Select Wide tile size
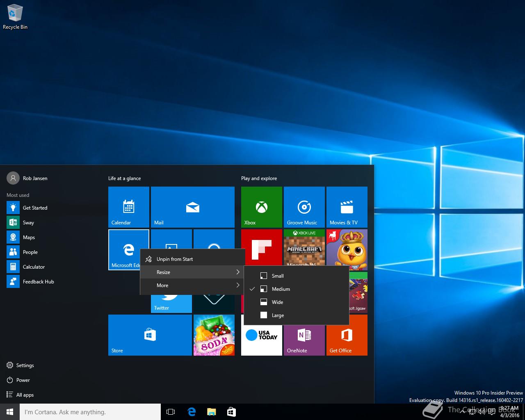 (x=297, y=302)
